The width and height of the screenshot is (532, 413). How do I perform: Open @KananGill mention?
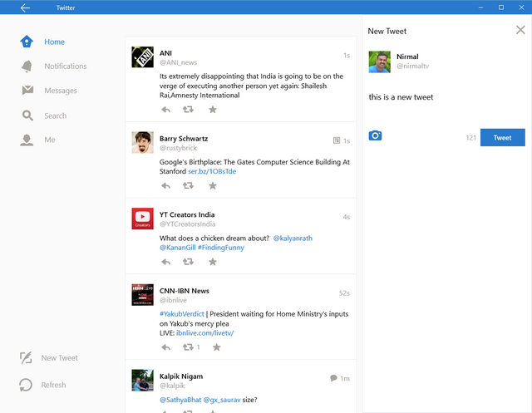[177, 248]
